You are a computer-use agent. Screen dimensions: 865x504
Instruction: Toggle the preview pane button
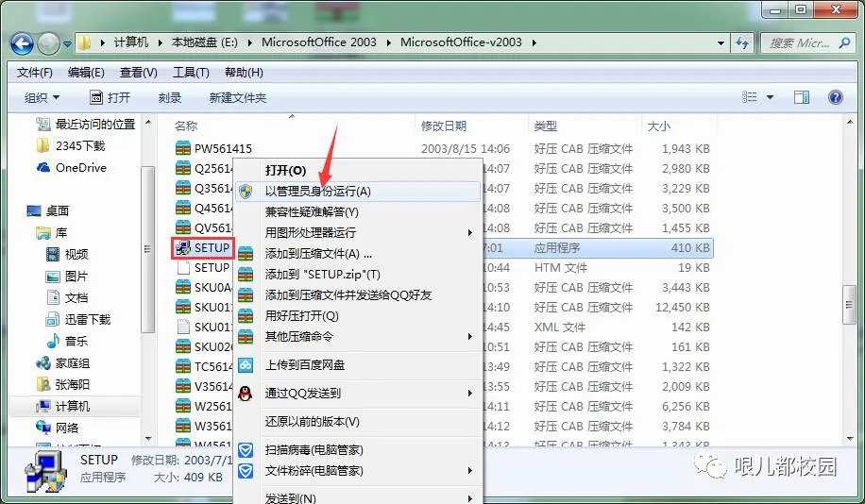tap(802, 97)
